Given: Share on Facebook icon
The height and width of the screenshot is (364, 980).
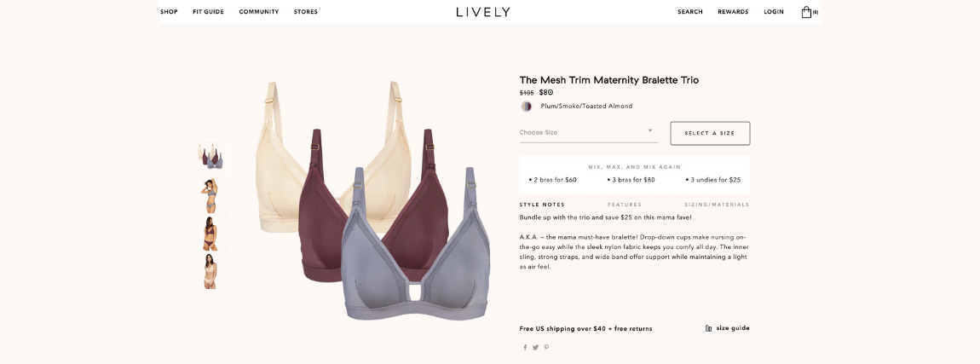Looking at the screenshot, I should coord(525,348).
